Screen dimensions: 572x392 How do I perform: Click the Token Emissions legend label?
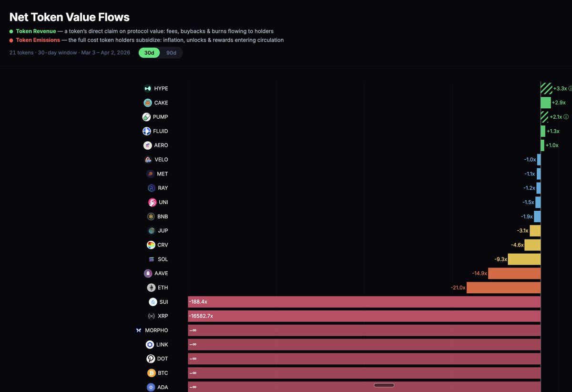[x=38, y=40]
